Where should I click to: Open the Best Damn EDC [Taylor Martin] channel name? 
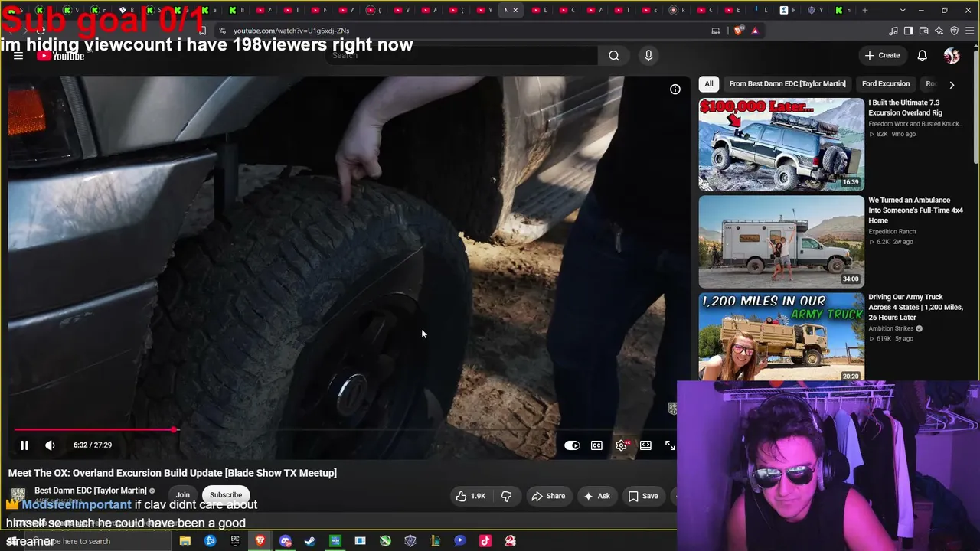point(90,491)
